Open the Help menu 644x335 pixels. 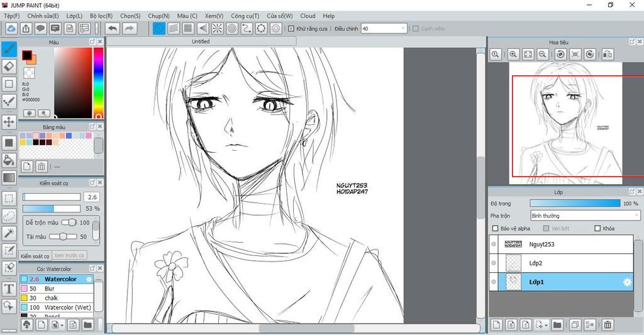tap(328, 16)
